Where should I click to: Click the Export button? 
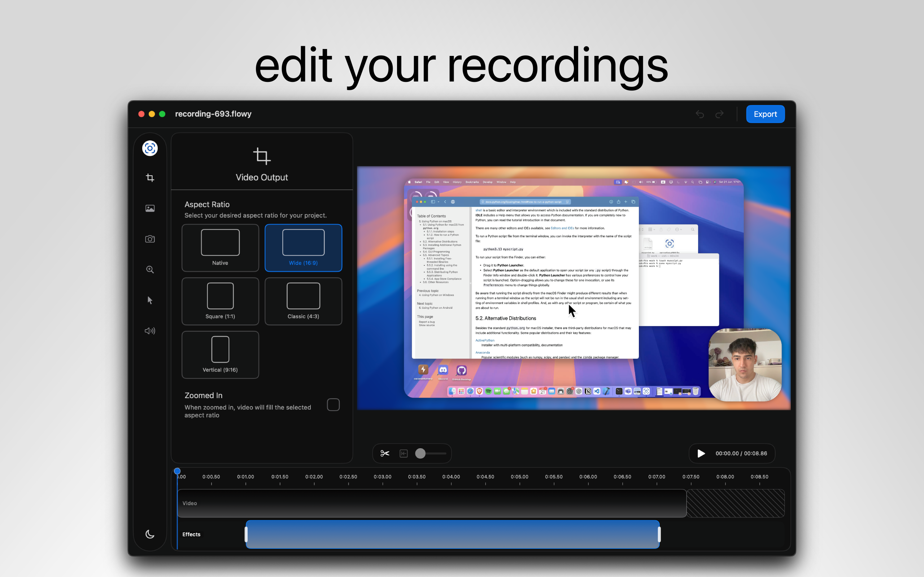click(x=765, y=114)
